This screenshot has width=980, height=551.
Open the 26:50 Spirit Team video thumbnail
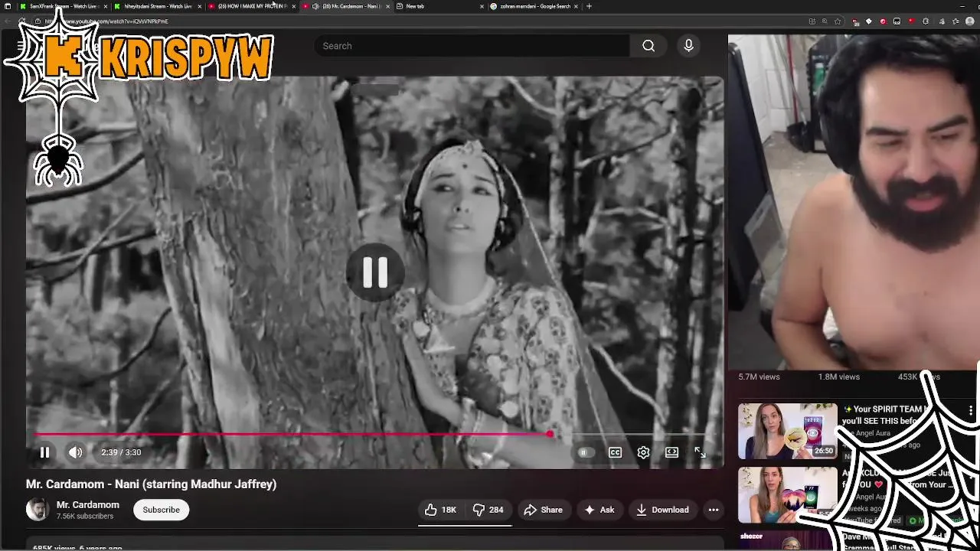pos(787,432)
